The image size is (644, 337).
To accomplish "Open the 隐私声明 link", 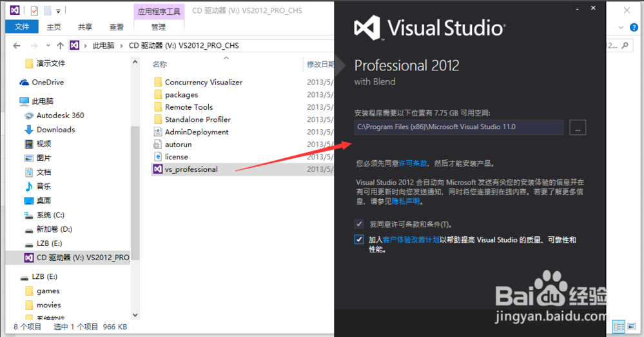I will pyautogui.click(x=405, y=201).
